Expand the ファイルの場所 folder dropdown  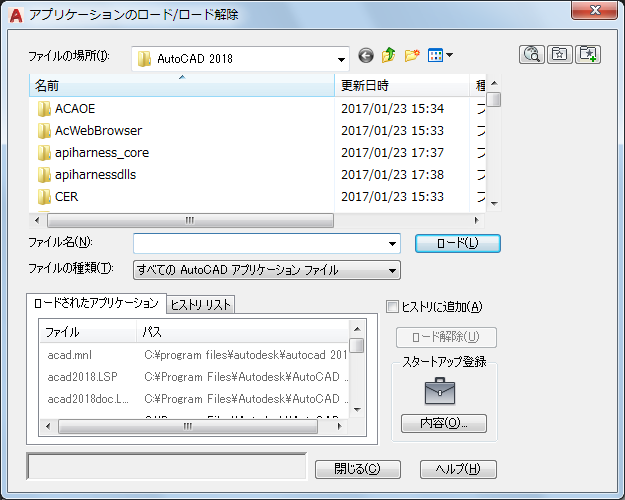(x=341, y=59)
